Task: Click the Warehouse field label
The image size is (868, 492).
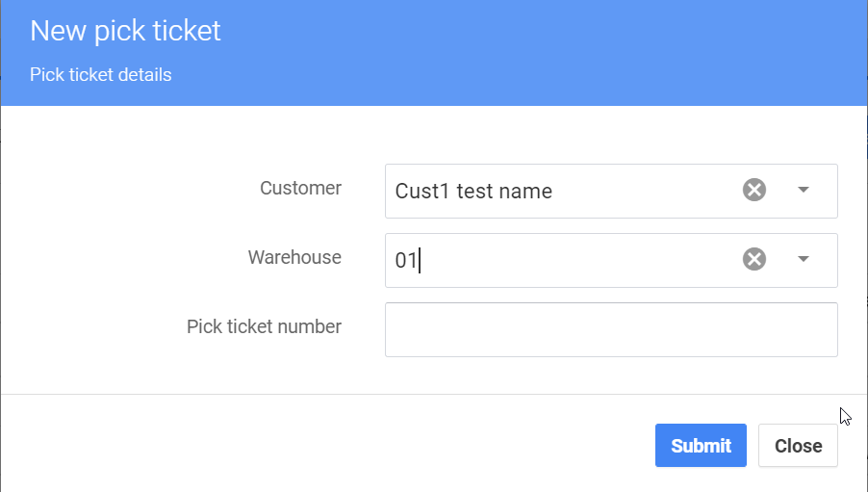Action: point(294,257)
